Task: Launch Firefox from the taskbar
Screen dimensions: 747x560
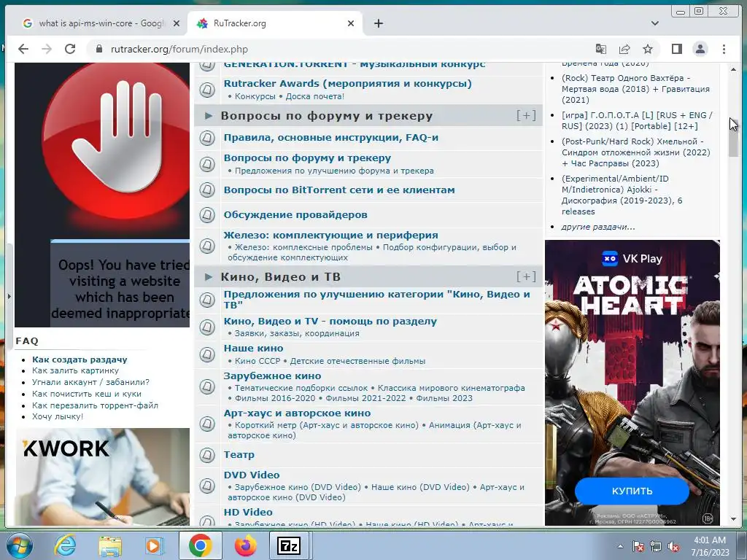Action: 245,545
